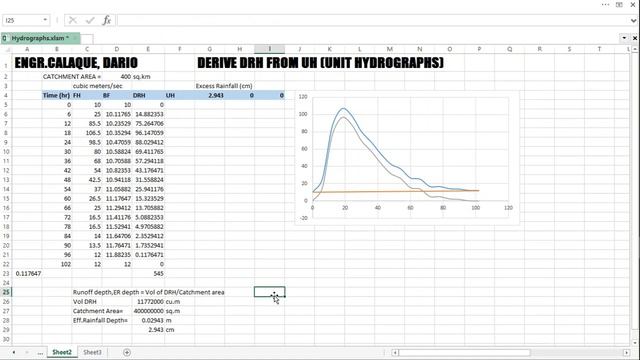The image size is (640, 360).
Task: Select the cubic meters/sec label cell
Action: click(98, 86)
